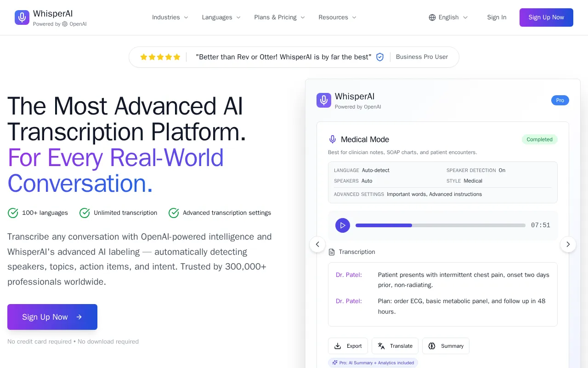Open the English language selector dropdown
Viewport: 588px width, 368px height.
[448, 17]
